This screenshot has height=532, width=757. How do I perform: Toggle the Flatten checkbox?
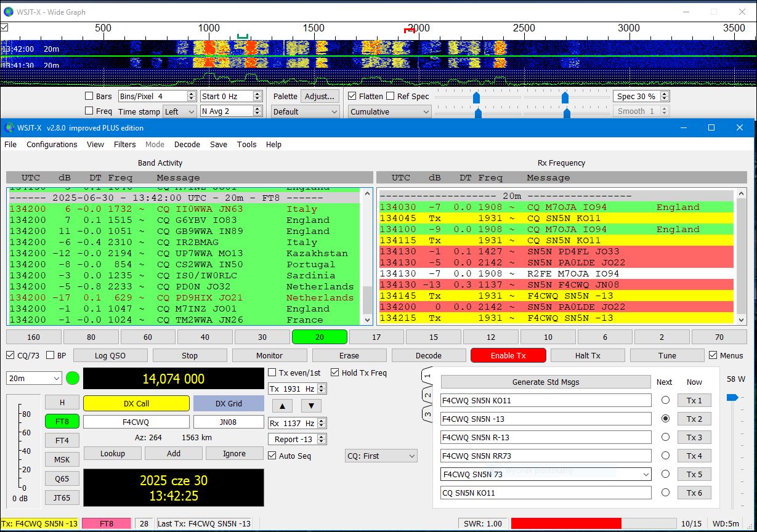tap(352, 96)
